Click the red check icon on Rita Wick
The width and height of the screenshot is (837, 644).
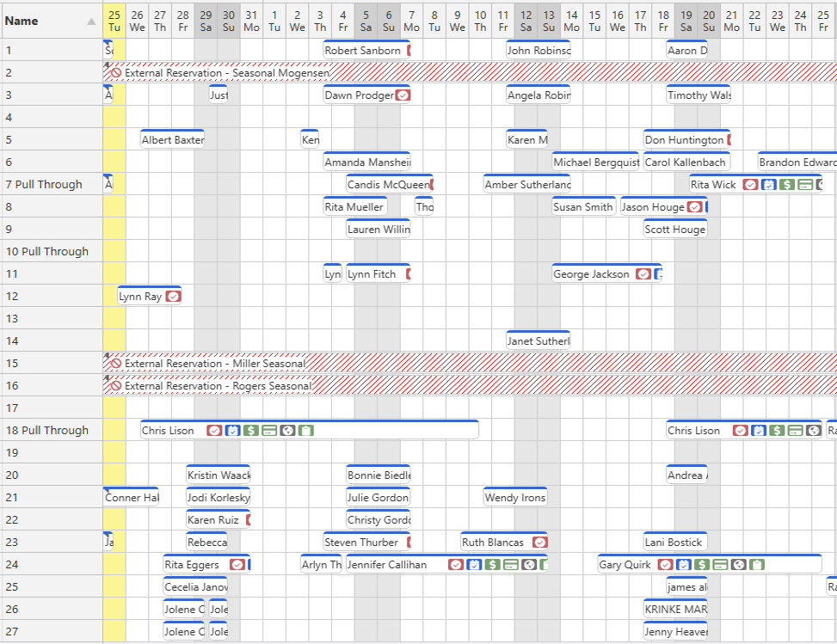750,185
